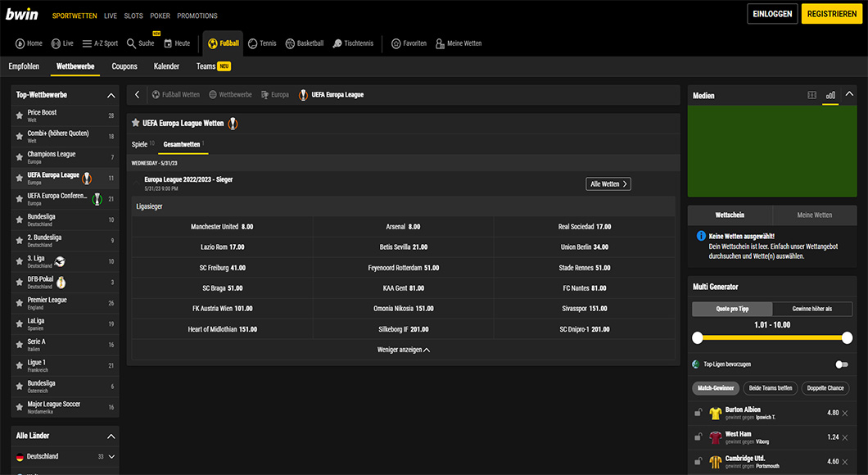This screenshot has width=868, height=475.
Task: Switch to the Kalender tab
Action: click(166, 66)
